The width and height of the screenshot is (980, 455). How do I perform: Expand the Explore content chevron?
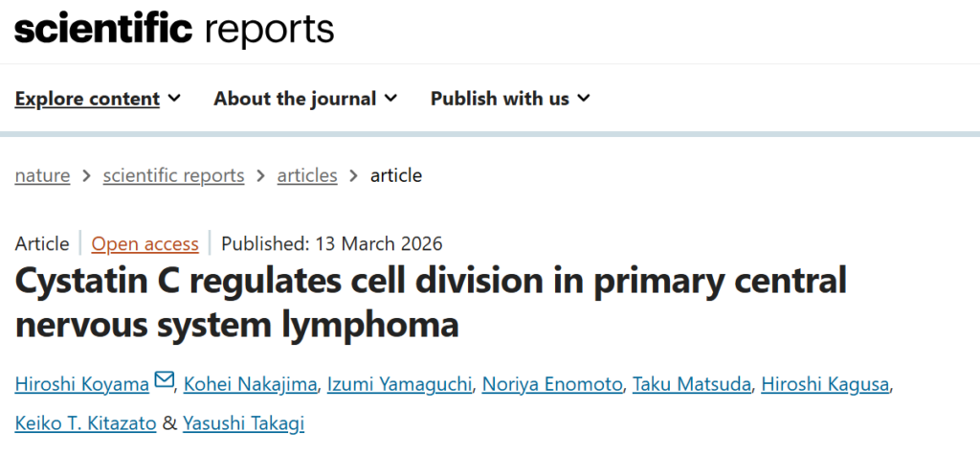pyautogui.click(x=175, y=98)
